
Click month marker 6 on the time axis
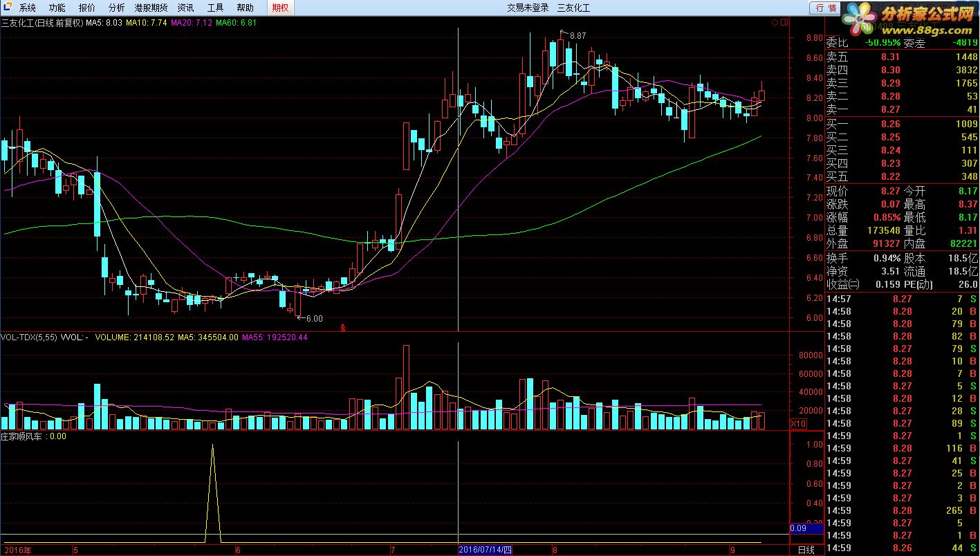pyautogui.click(x=237, y=550)
